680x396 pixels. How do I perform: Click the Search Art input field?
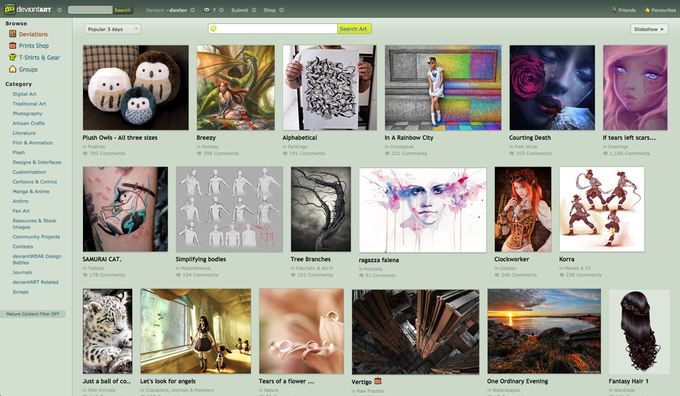(273, 29)
